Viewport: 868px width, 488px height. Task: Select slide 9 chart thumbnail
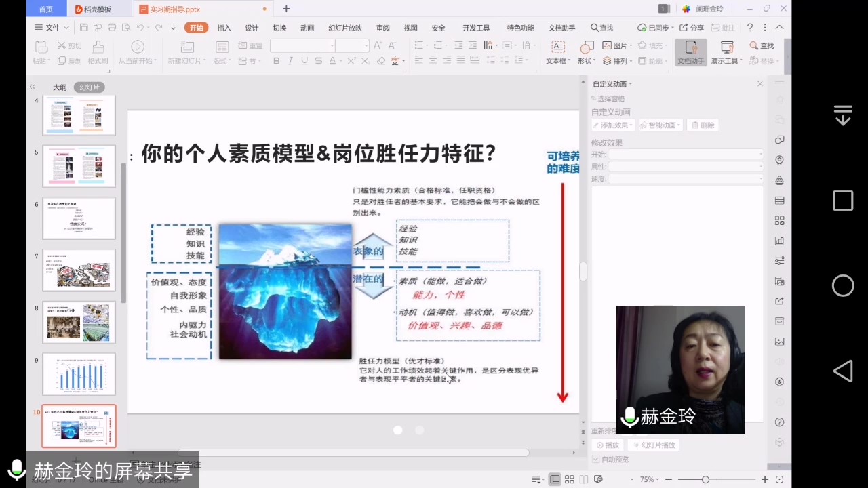79,374
